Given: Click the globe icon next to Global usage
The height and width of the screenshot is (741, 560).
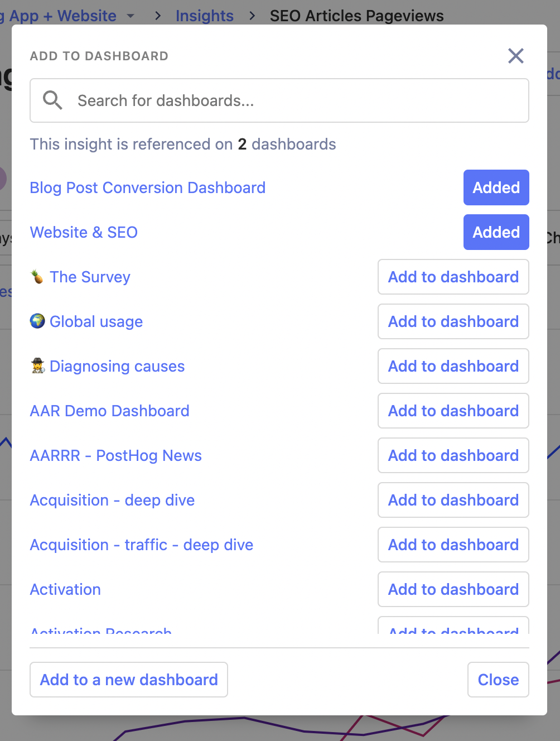Looking at the screenshot, I should click(x=37, y=321).
